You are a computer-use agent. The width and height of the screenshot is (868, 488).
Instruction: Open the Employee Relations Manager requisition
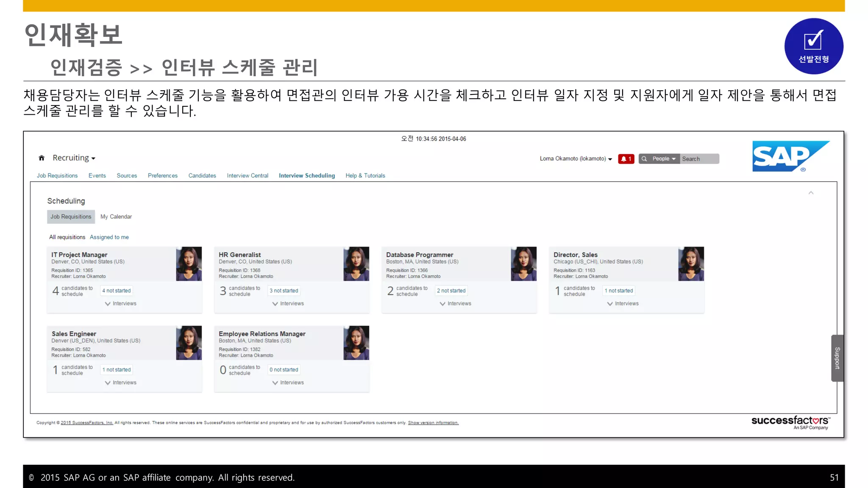point(262,334)
